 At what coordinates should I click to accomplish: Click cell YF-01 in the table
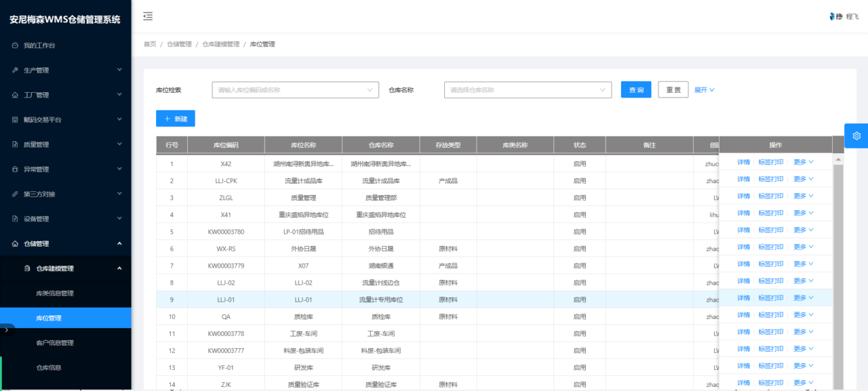226,367
